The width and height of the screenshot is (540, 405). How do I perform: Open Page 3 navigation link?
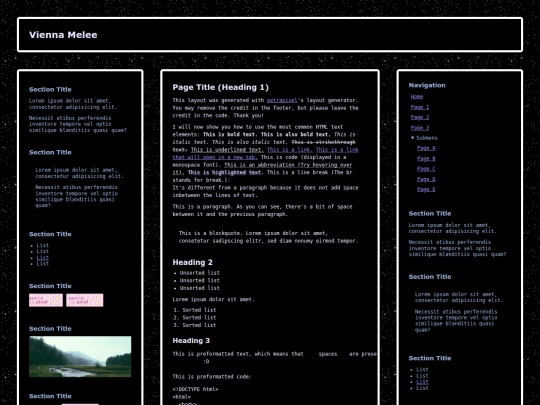pyautogui.click(x=420, y=128)
